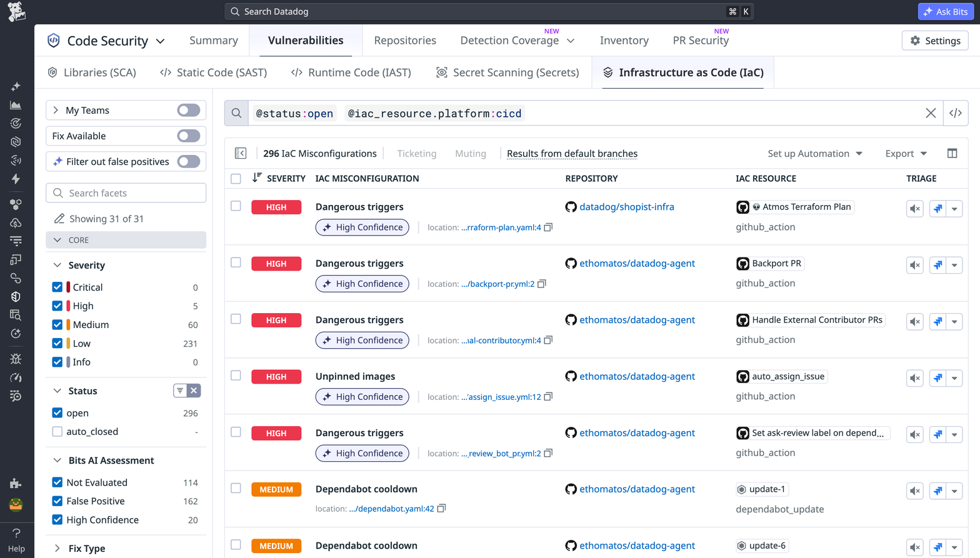Open the Export dropdown
This screenshot has height=558, width=980.
point(906,153)
